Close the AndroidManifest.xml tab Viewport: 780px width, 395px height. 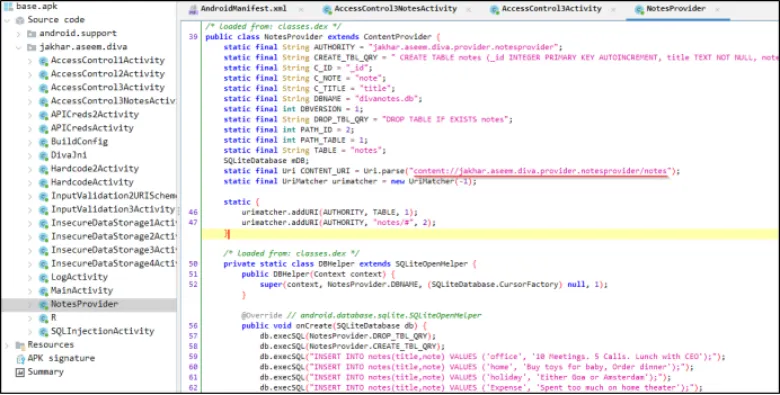pyautogui.click(x=301, y=9)
